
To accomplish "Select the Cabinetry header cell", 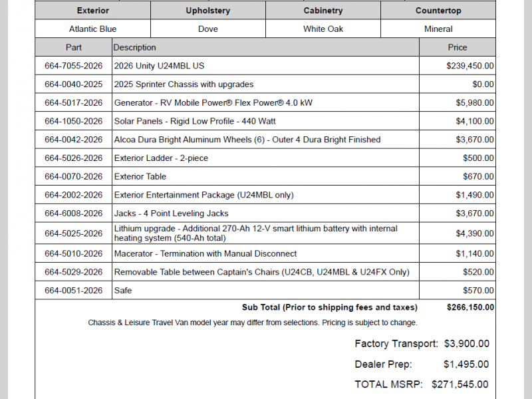I will tap(323, 11).
